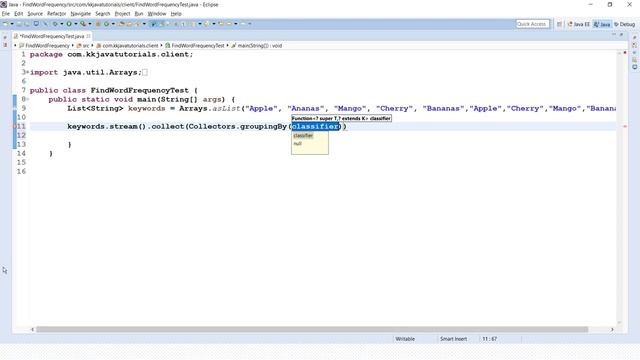Collapse the main method on line 8

pos(27,99)
